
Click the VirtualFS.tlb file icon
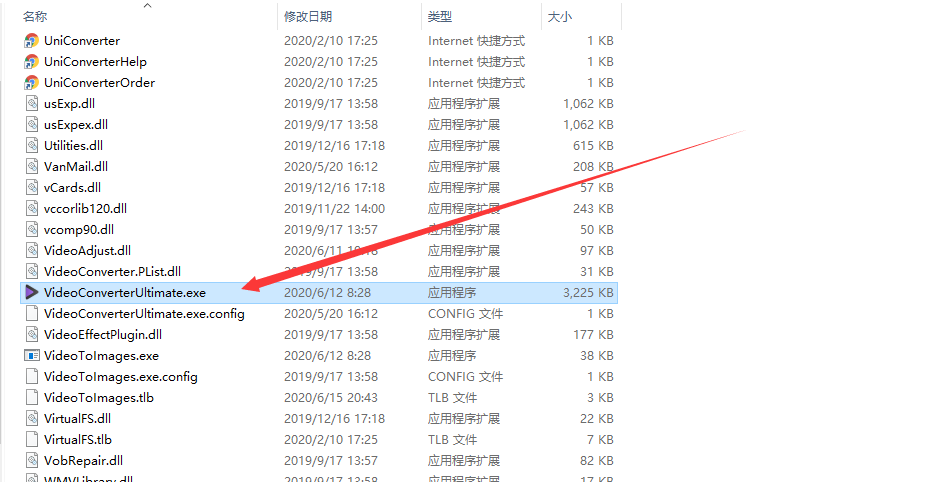tap(32, 440)
